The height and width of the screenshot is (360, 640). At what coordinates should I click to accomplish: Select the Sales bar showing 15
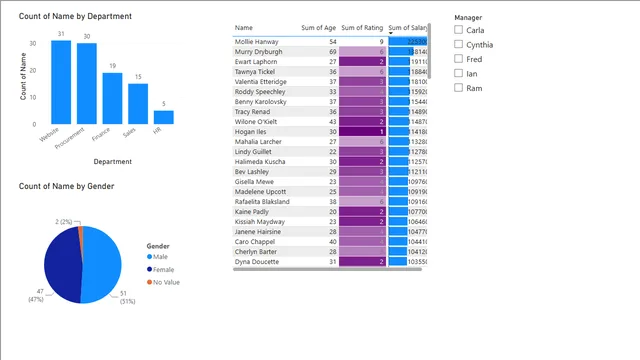(138, 104)
